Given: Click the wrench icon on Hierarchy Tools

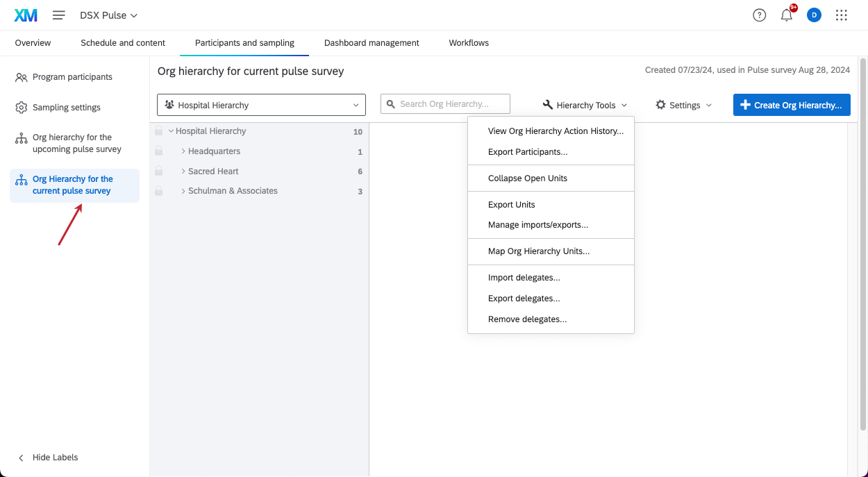Looking at the screenshot, I should (548, 105).
